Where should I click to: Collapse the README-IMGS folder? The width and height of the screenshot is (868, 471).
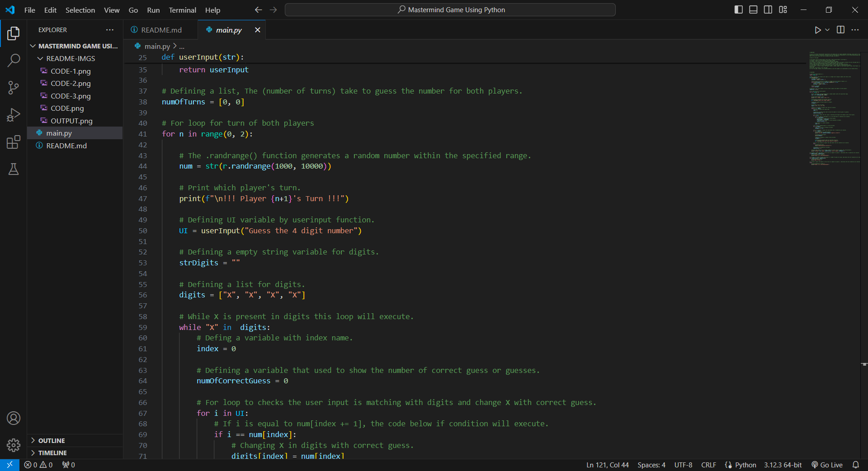tap(75, 59)
